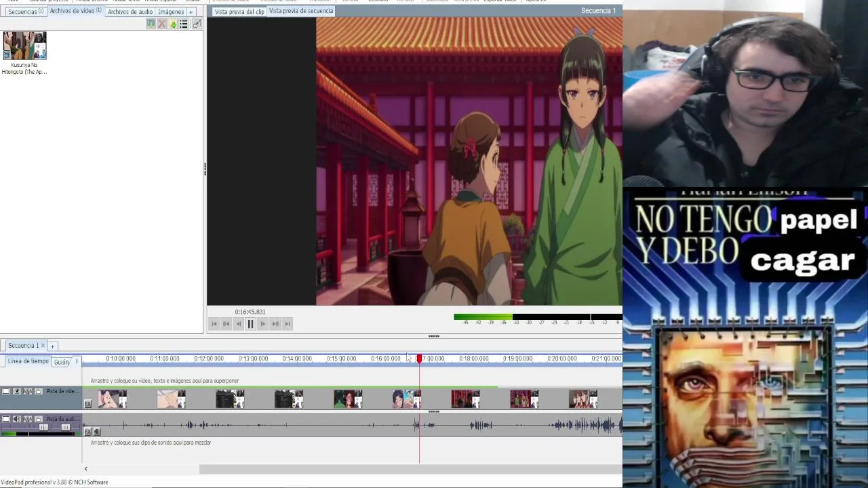Open the Imágenes bin tab
This screenshot has height=488, width=868.
click(171, 12)
